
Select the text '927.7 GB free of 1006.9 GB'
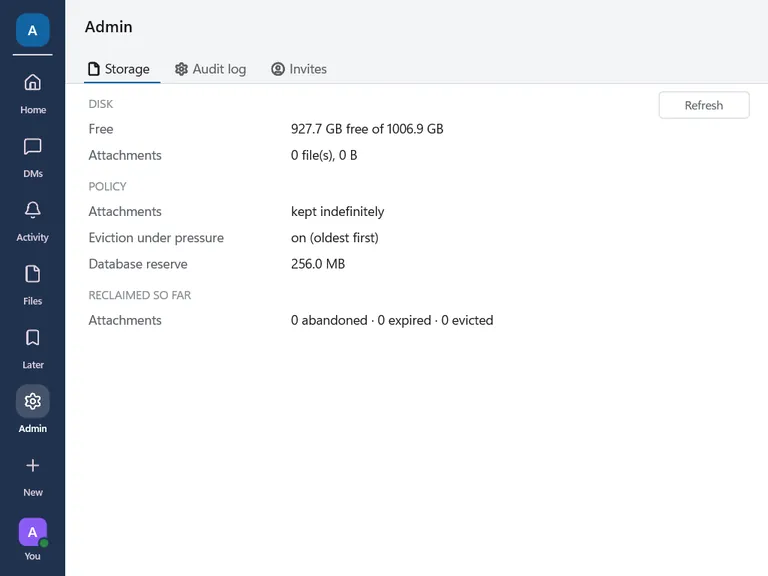click(x=367, y=129)
